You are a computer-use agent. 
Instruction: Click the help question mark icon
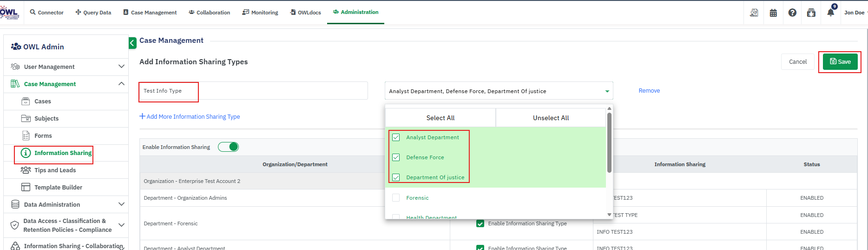click(x=792, y=13)
